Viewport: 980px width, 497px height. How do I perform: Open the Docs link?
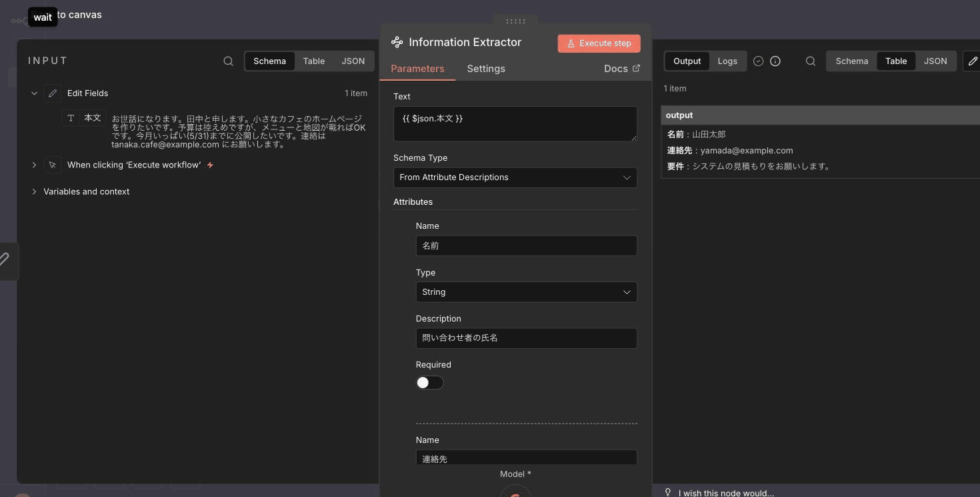622,69
